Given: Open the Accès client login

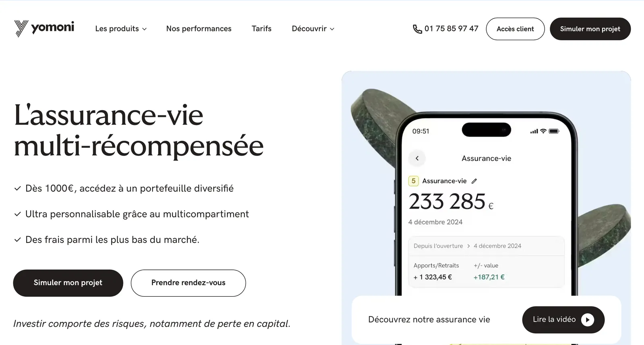Looking at the screenshot, I should click(515, 29).
